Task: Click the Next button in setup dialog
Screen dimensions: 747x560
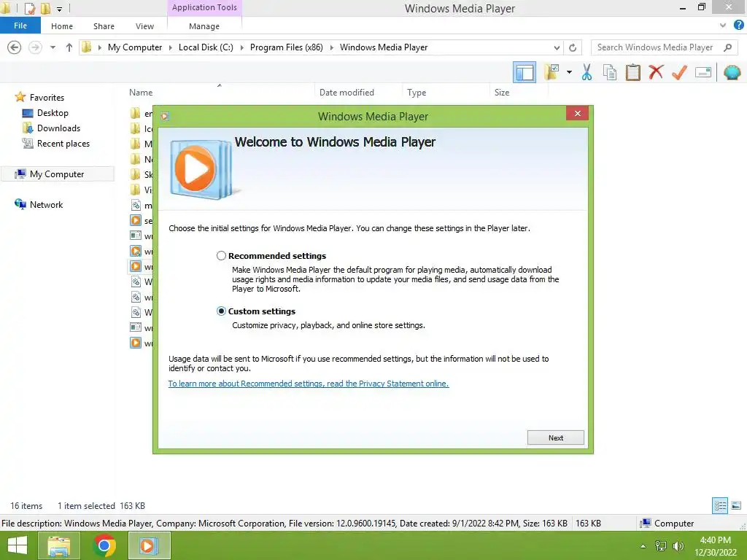Action: pyautogui.click(x=555, y=437)
